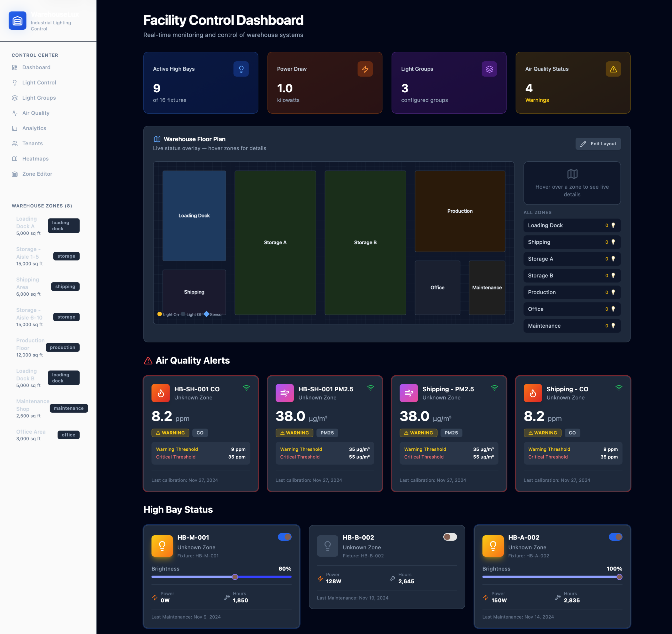Click the wrench Hours icon on HB-M-001
The width and height of the screenshot is (672, 634).
tap(227, 597)
